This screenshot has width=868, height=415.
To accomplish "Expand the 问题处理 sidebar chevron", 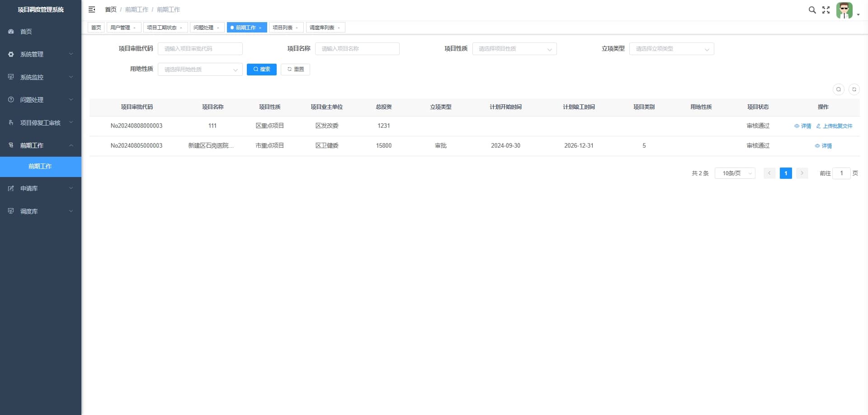I will pyautogui.click(x=71, y=99).
